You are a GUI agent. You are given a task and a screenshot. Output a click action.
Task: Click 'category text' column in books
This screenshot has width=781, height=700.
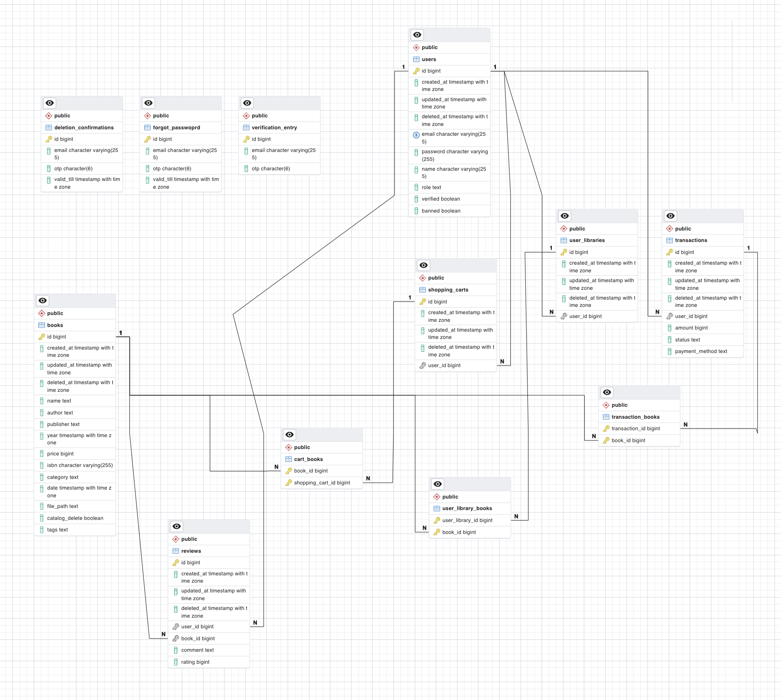[75, 478]
